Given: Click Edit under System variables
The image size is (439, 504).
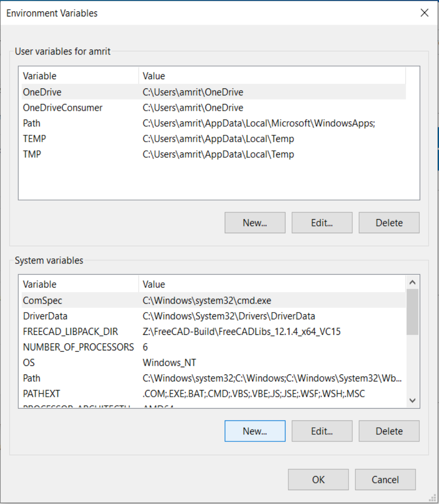Looking at the screenshot, I should (322, 431).
